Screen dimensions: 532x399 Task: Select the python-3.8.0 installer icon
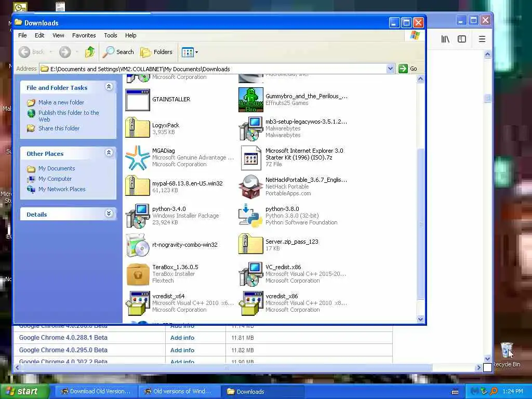pyautogui.click(x=251, y=216)
